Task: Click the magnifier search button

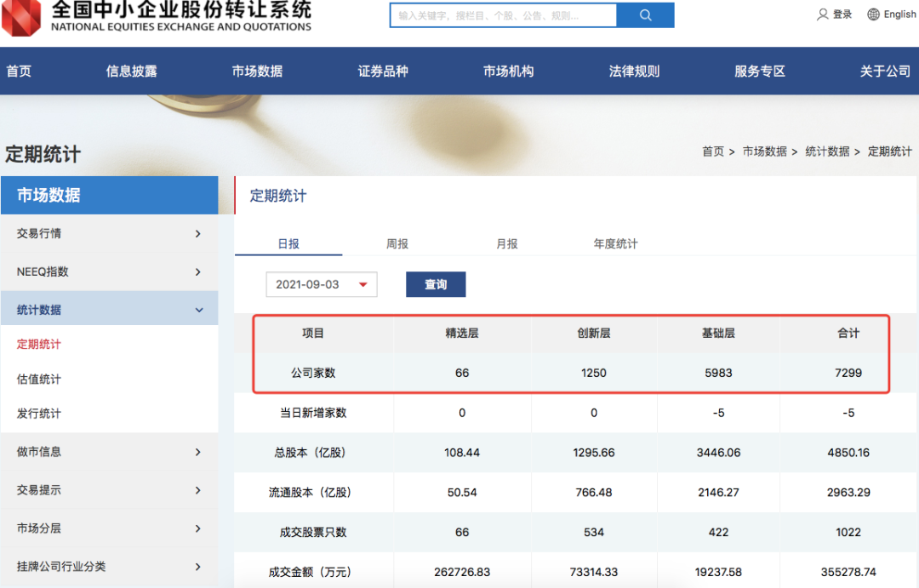Action: click(x=645, y=15)
